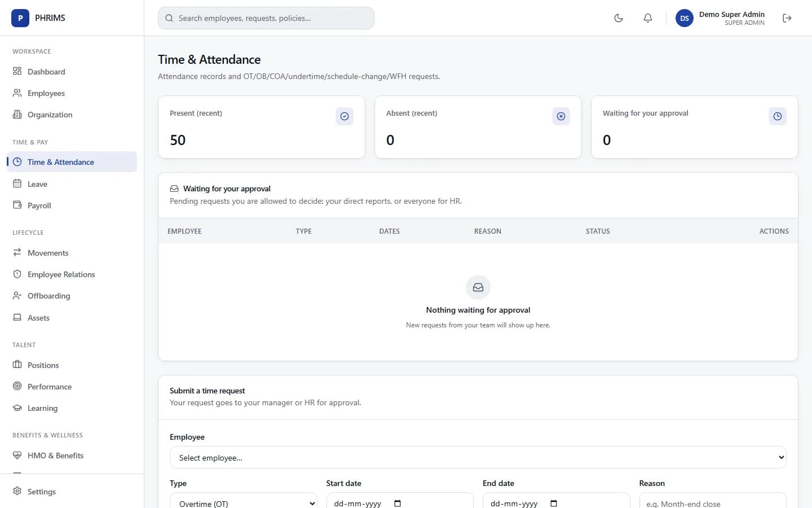This screenshot has width=812, height=508.
Task: Click the HMO & Benefits heart icon
Action: (17, 455)
